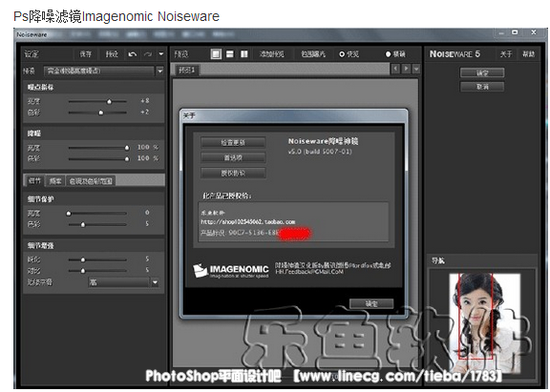
Task: Click the Imagenomic logo in About dialog
Action: 231,271
